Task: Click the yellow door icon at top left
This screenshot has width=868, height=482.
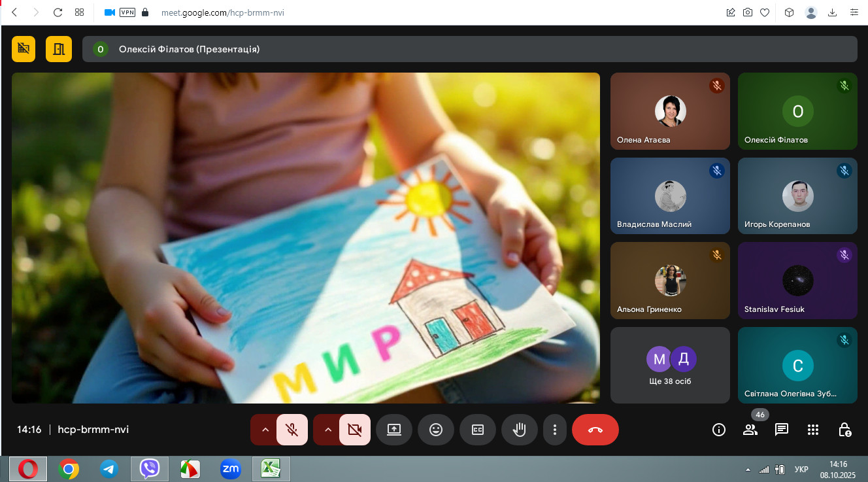Action: 59,49
